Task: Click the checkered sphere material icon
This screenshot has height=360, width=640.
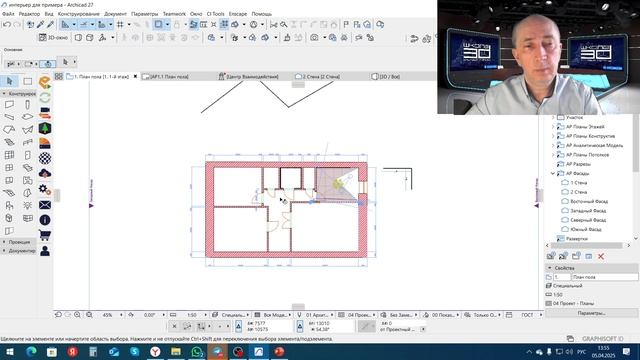Action: [x=45, y=158]
